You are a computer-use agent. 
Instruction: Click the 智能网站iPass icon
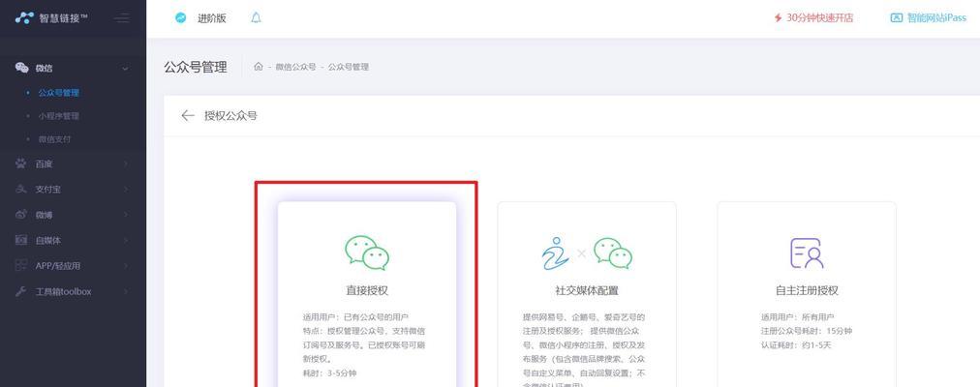pos(897,18)
